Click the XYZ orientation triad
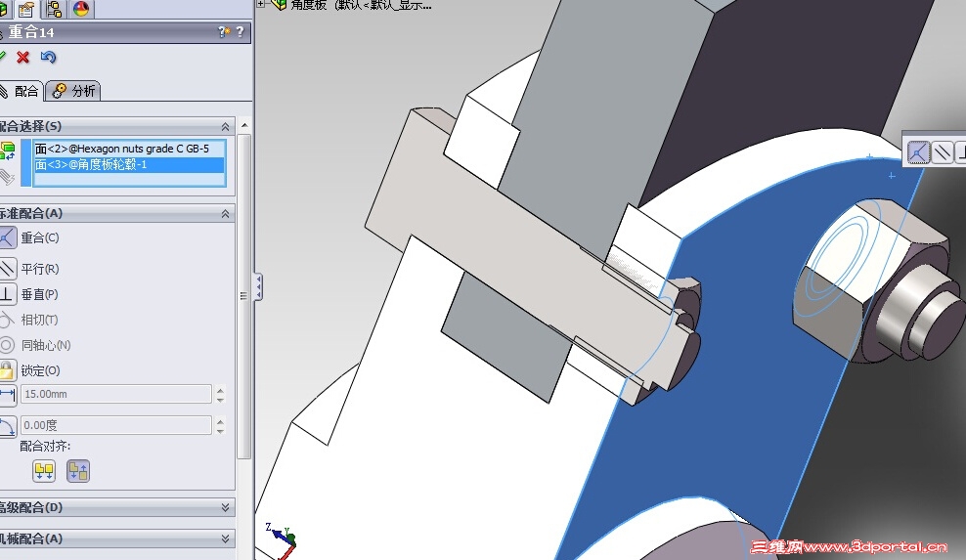 (282, 541)
